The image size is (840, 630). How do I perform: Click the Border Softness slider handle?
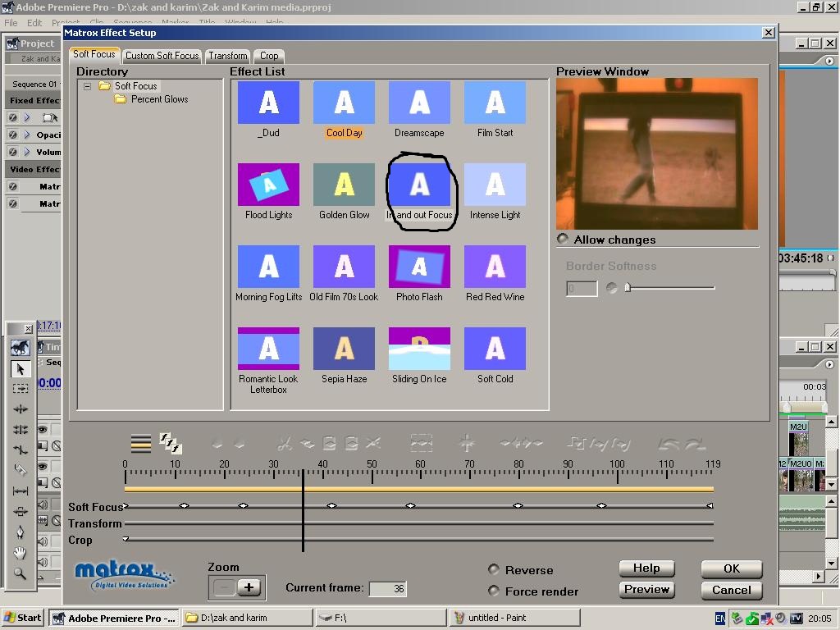tap(628, 288)
